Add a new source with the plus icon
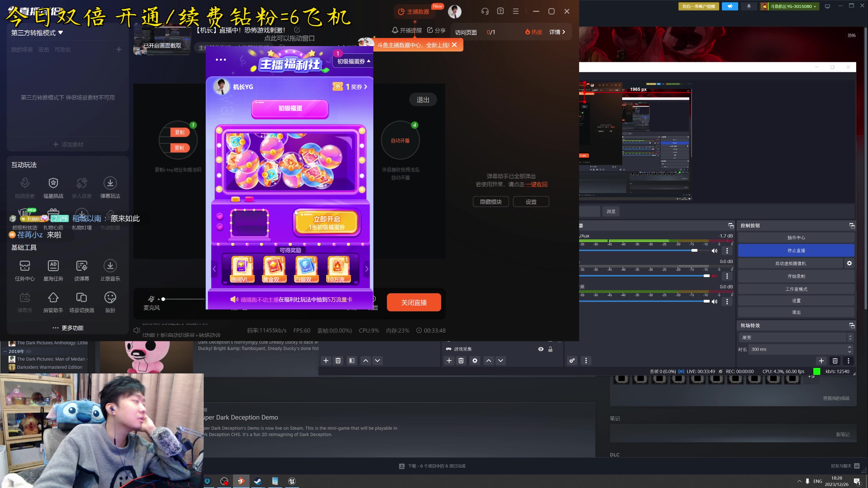This screenshot has height=488, width=868. click(x=449, y=361)
